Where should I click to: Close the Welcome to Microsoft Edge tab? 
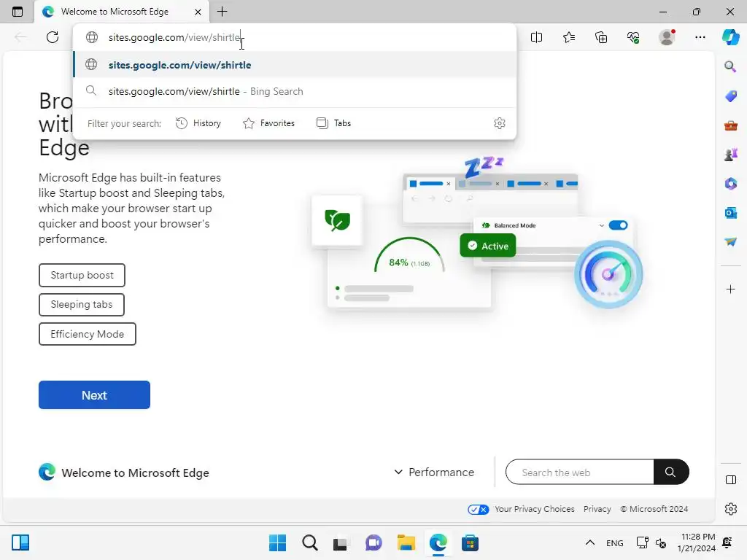(198, 12)
